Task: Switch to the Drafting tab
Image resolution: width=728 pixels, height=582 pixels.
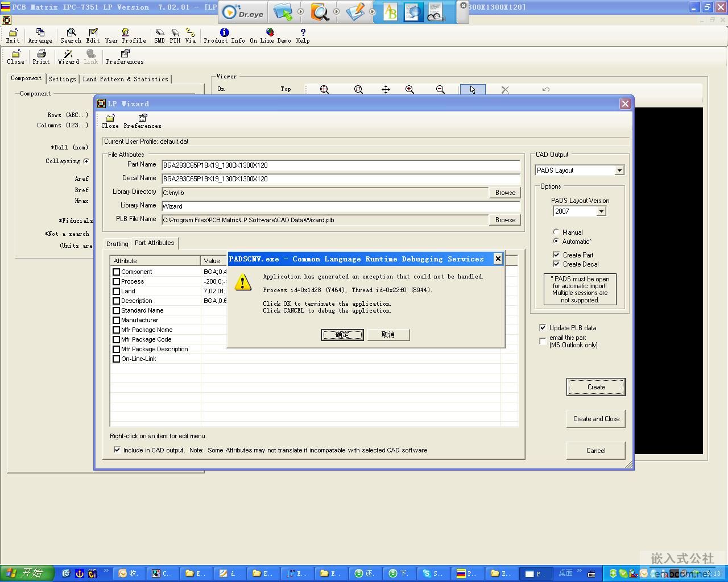Action: pyautogui.click(x=117, y=244)
